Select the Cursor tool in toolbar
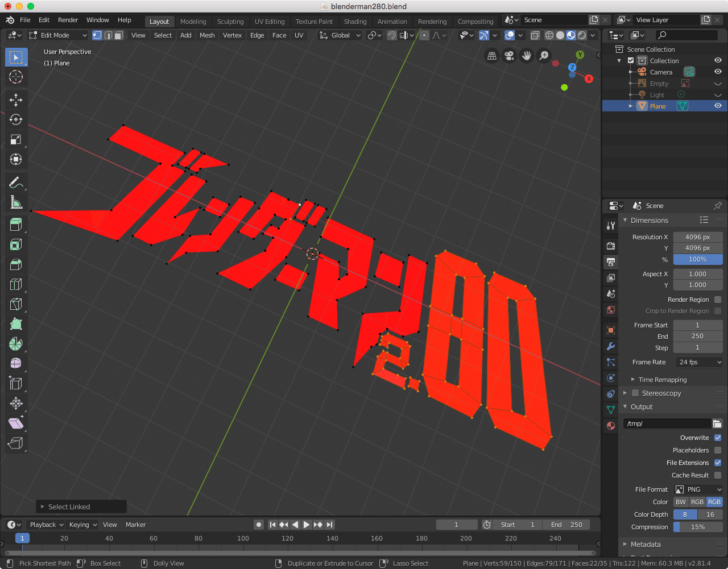Viewport: 728px width, 569px height. point(16,77)
